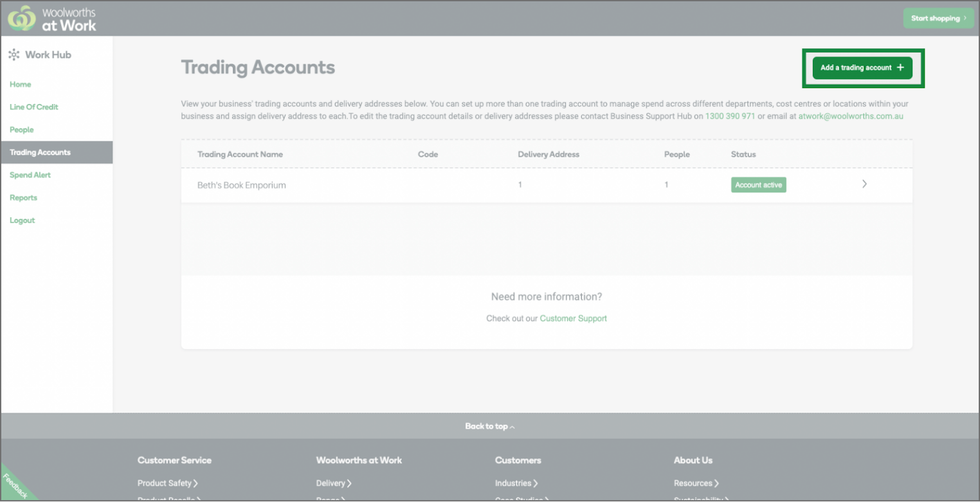Click the atwork@woolworths.com.au email link
Viewport: 980px width, 502px height.
(x=850, y=116)
